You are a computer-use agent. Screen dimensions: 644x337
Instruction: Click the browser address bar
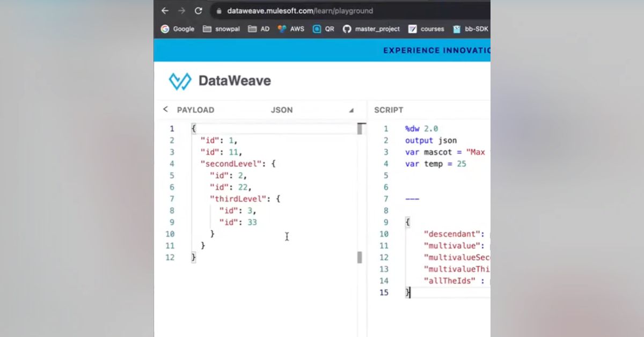pos(322,10)
